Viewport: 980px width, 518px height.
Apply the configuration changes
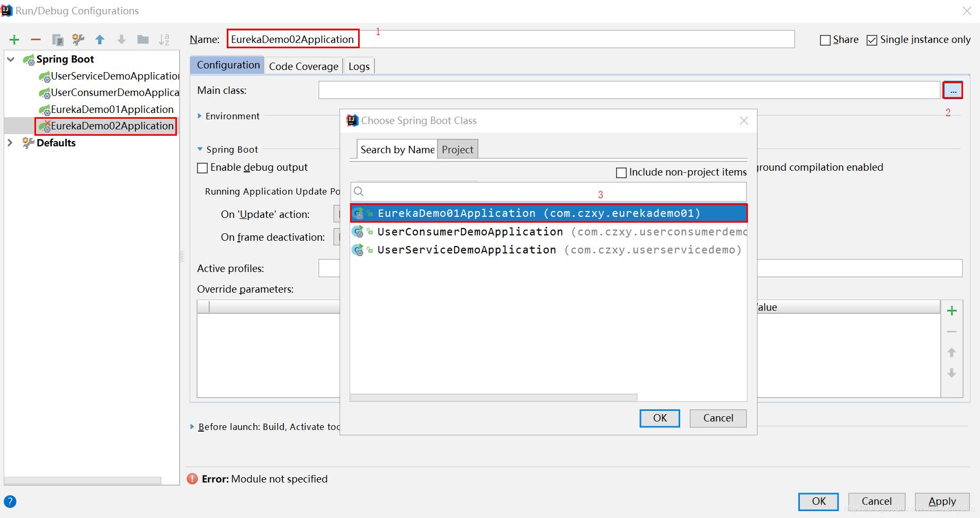click(x=942, y=502)
